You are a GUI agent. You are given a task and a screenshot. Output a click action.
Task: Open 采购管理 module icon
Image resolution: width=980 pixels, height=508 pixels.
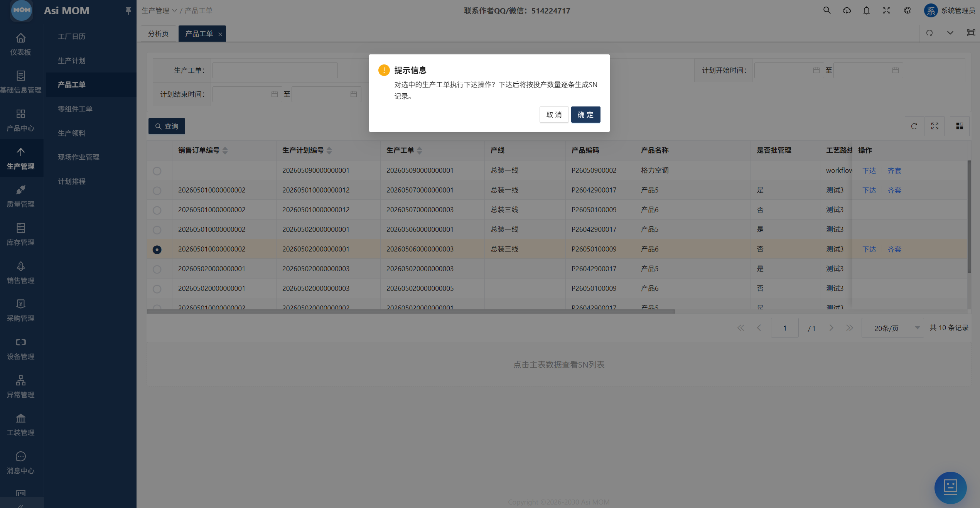21,304
